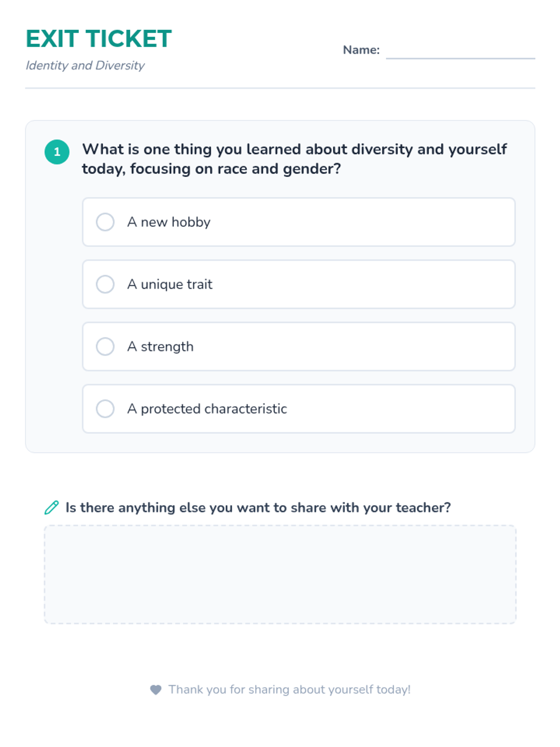
Task: Click the 'A protected characteristic' label text
Action: [x=207, y=409]
